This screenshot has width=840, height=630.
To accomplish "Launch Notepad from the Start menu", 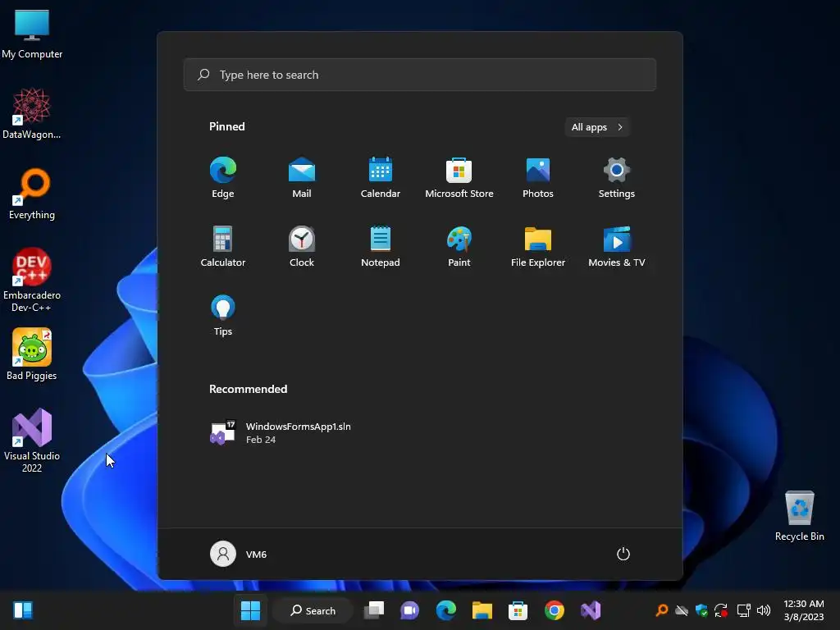I will [x=381, y=246].
